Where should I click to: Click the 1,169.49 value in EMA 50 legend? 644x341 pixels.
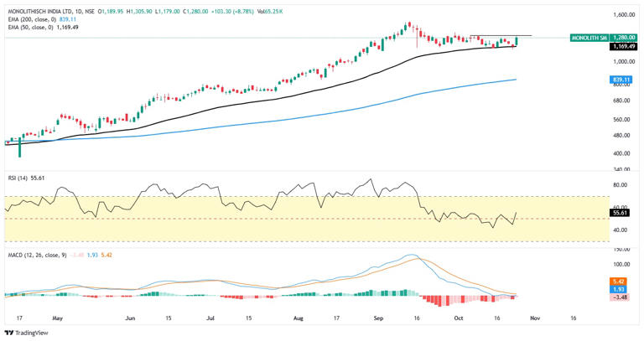(70, 28)
